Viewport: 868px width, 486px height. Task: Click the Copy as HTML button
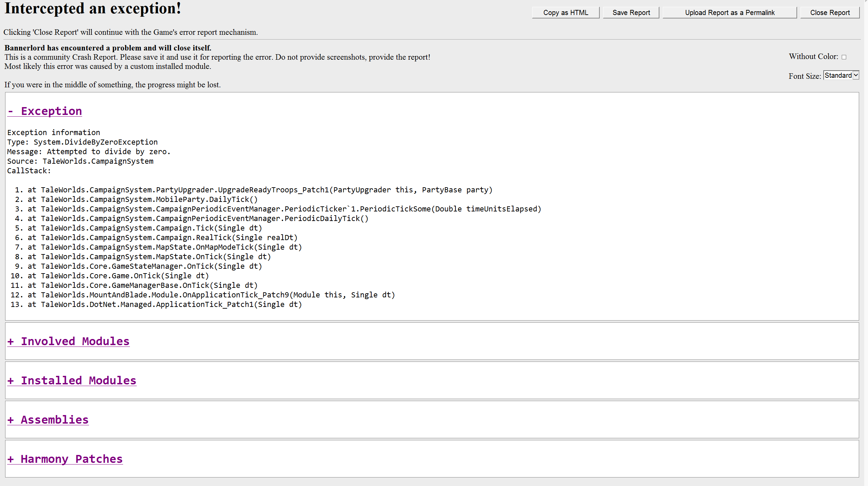pyautogui.click(x=566, y=13)
